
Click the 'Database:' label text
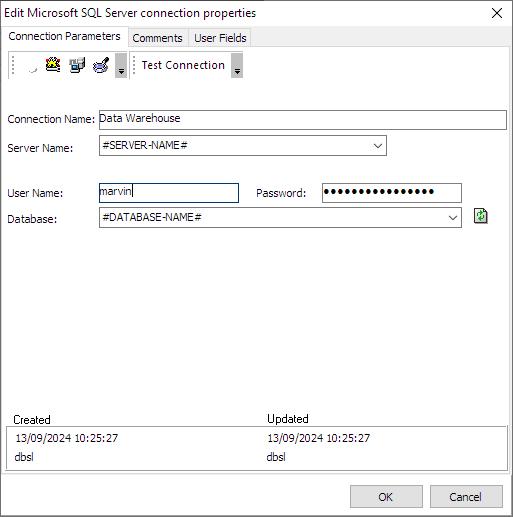click(32, 219)
